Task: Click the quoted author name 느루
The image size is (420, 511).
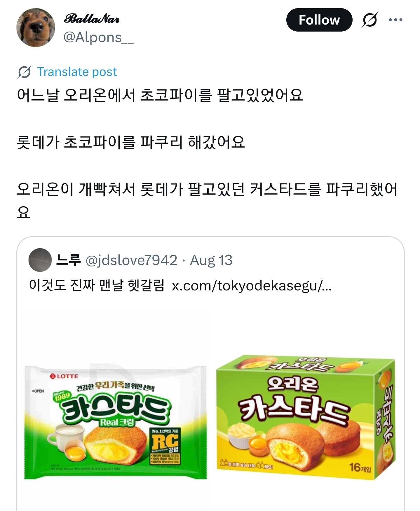Action: coord(68,260)
